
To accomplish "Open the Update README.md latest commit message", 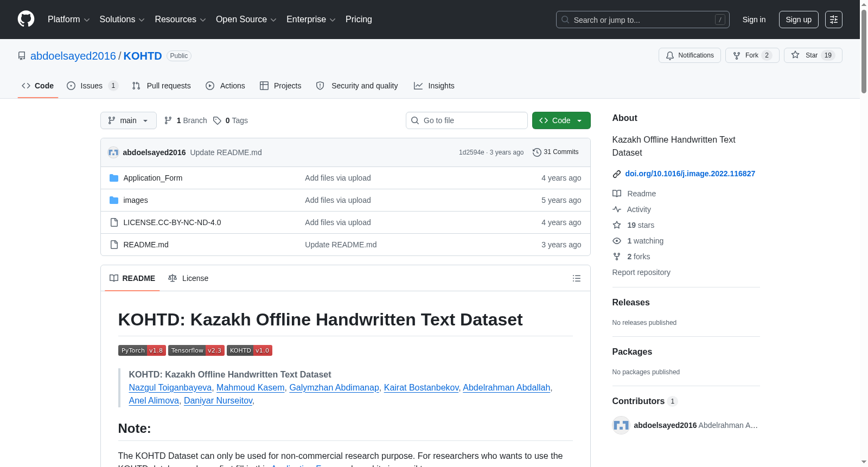I will [x=226, y=152].
